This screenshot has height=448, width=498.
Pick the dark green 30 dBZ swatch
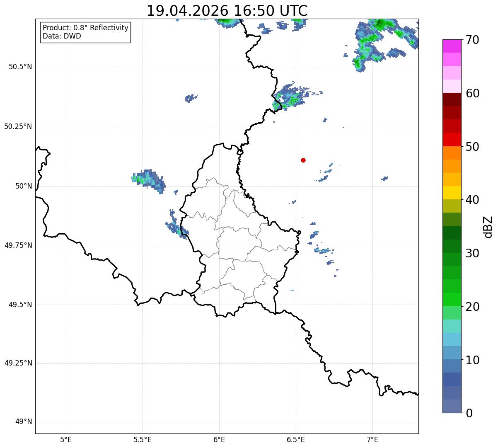452,246
